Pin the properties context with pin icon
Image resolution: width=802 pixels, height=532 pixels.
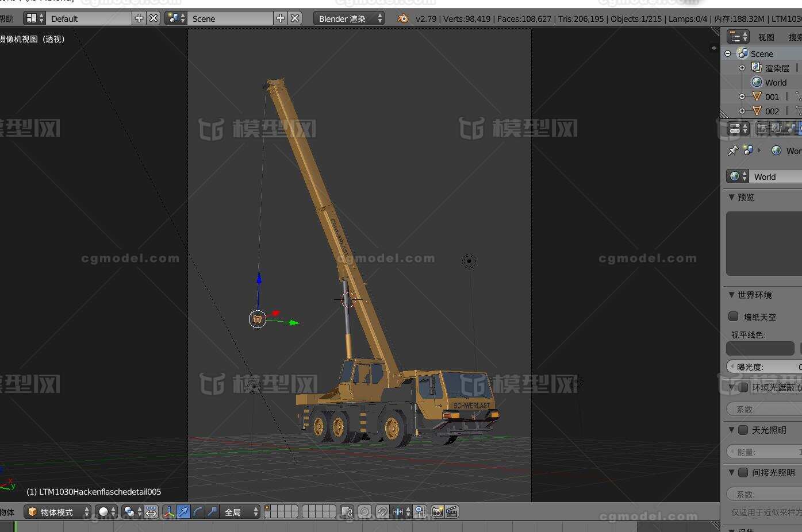coord(732,151)
